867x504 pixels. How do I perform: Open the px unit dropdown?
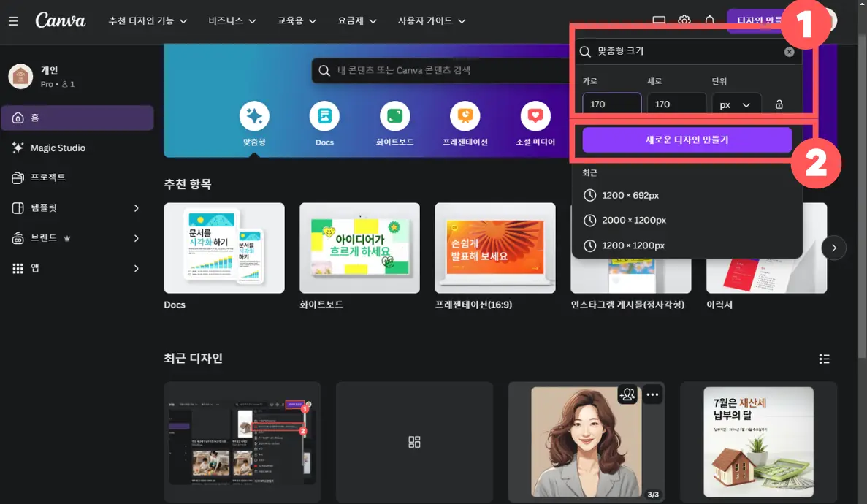tap(736, 104)
